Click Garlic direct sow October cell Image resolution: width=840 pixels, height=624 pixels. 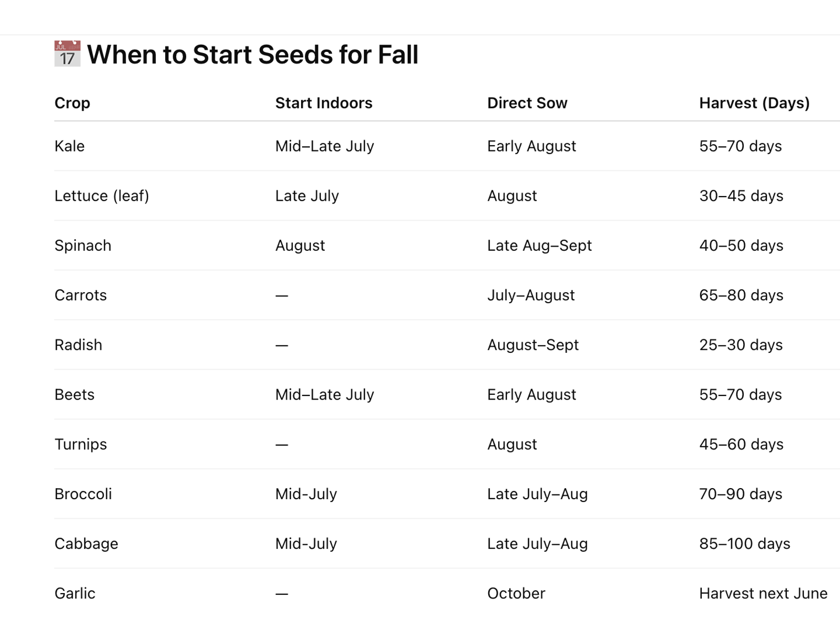tap(516, 594)
